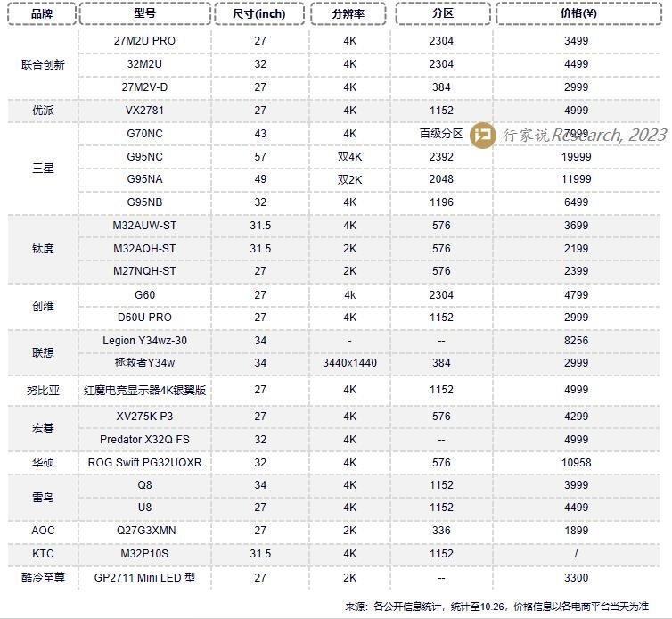Select the 酷冷至尊 brand cell
Image resolution: width=672 pixels, height=619 pixels.
[43, 578]
